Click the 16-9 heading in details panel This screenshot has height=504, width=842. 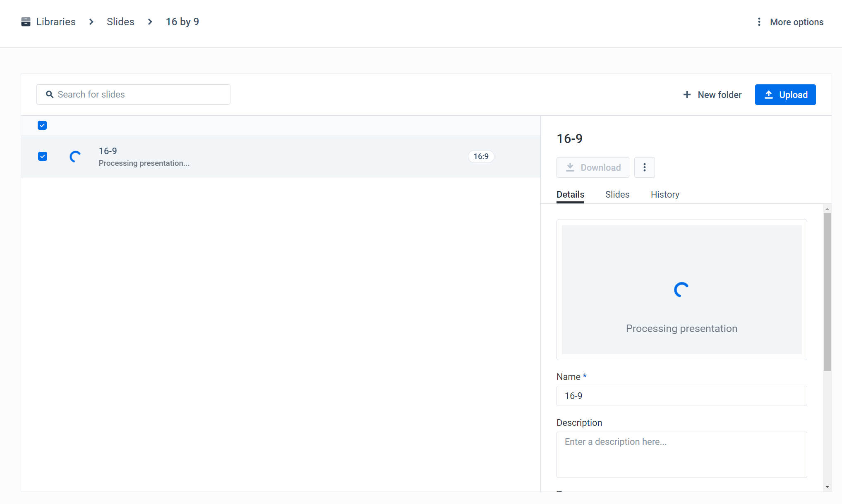click(569, 139)
